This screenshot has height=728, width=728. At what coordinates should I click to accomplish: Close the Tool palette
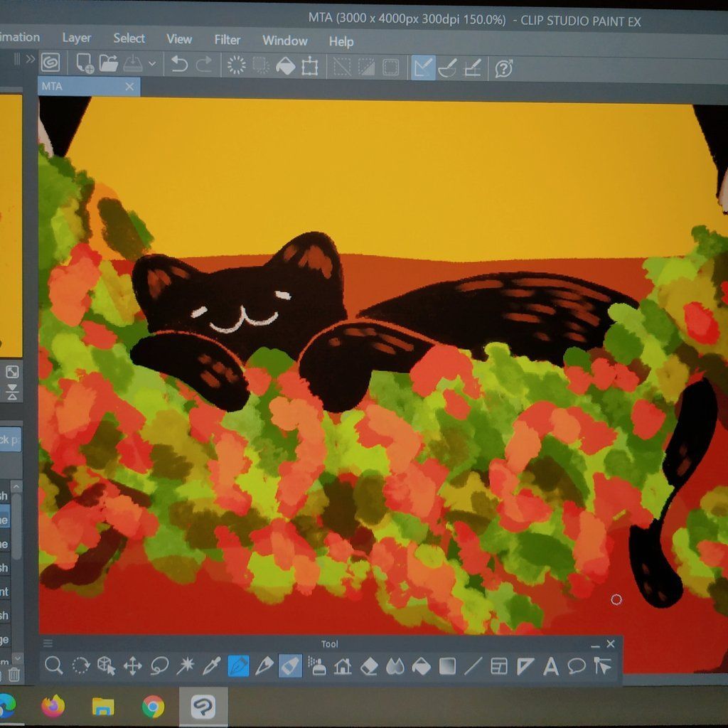tap(611, 643)
